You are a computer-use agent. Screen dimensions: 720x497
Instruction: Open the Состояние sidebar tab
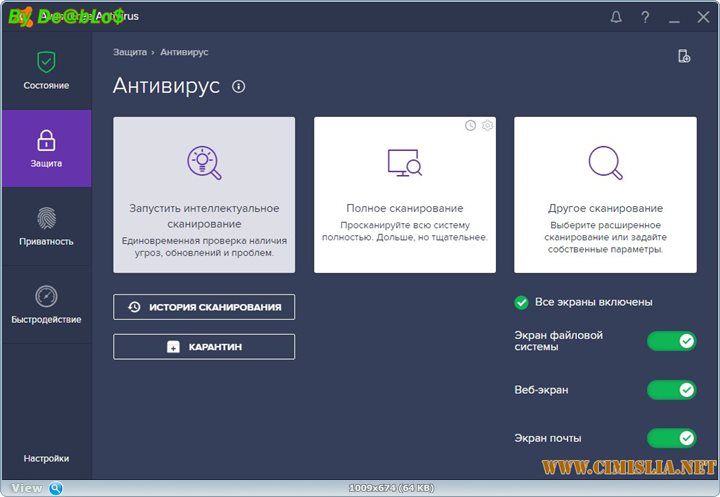[46, 71]
